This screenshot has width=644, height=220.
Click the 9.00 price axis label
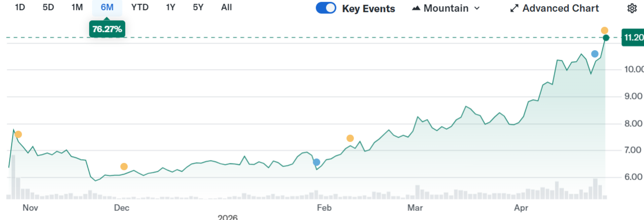pos(633,96)
